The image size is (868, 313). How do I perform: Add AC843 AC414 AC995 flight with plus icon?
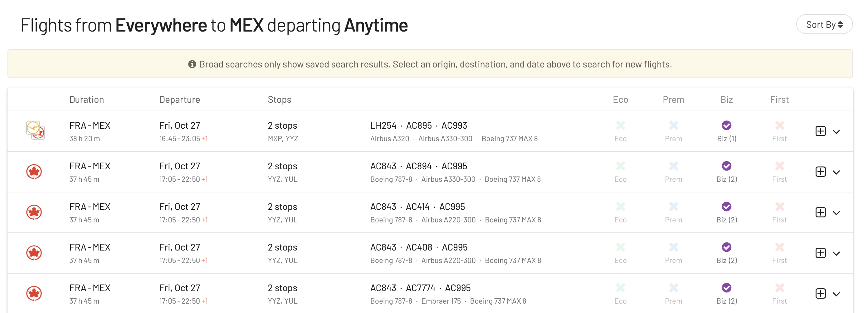click(x=821, y=212)
